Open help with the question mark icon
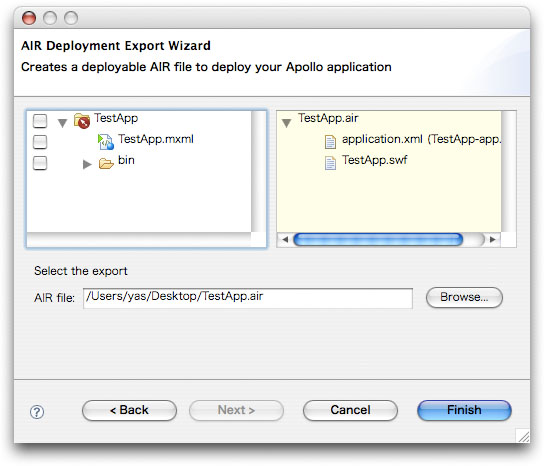Viewport: 544px width, 466px height. click(37, 412)
